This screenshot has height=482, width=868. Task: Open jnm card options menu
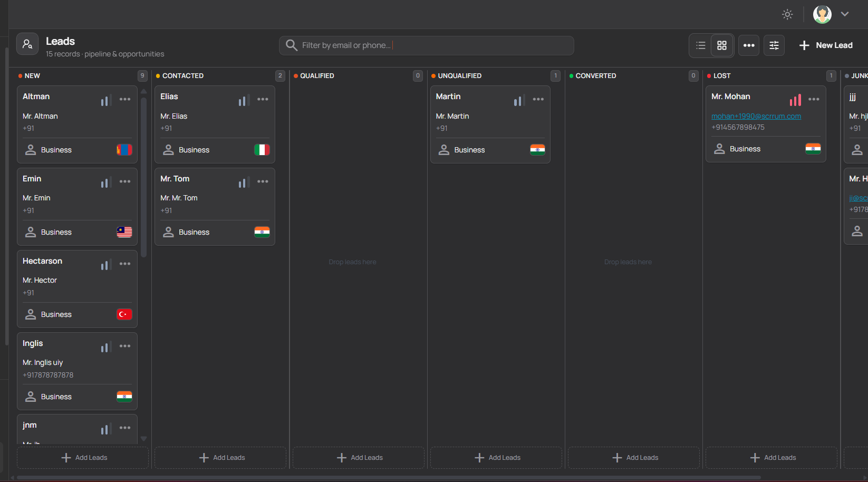pyautogui.click(x=125, y=428)
